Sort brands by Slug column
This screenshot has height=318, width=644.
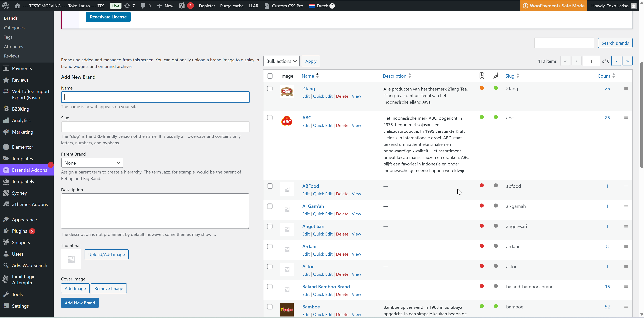pyautogui.click(x=512, y=76)
